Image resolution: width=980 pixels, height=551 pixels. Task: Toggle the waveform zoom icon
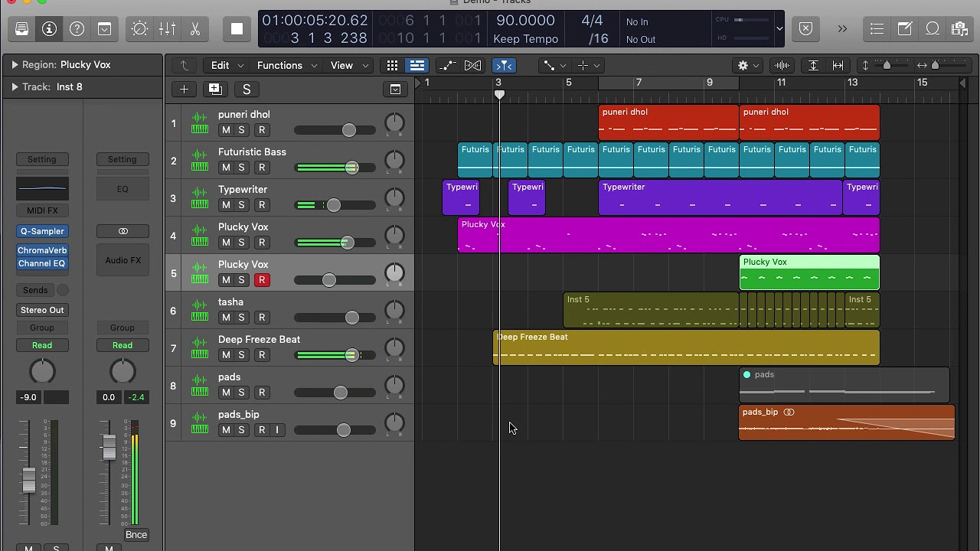[782, 66]
